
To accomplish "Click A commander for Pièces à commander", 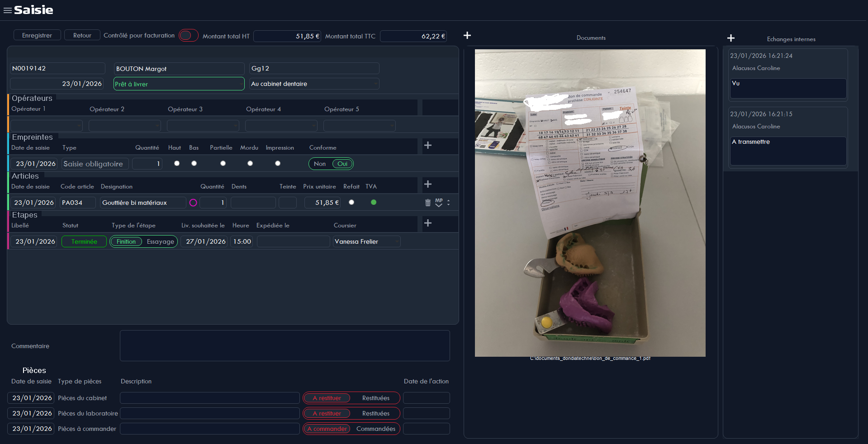I will coord(327,429).
